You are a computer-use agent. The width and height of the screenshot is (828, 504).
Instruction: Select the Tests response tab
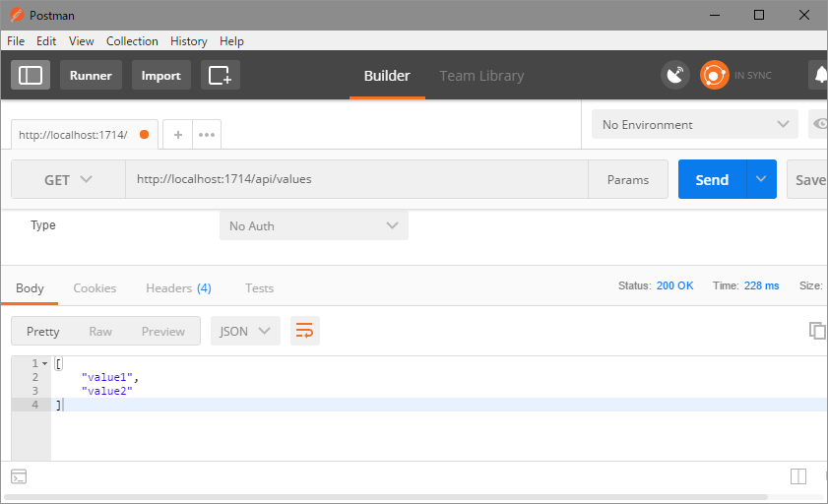tap(259, 288)
